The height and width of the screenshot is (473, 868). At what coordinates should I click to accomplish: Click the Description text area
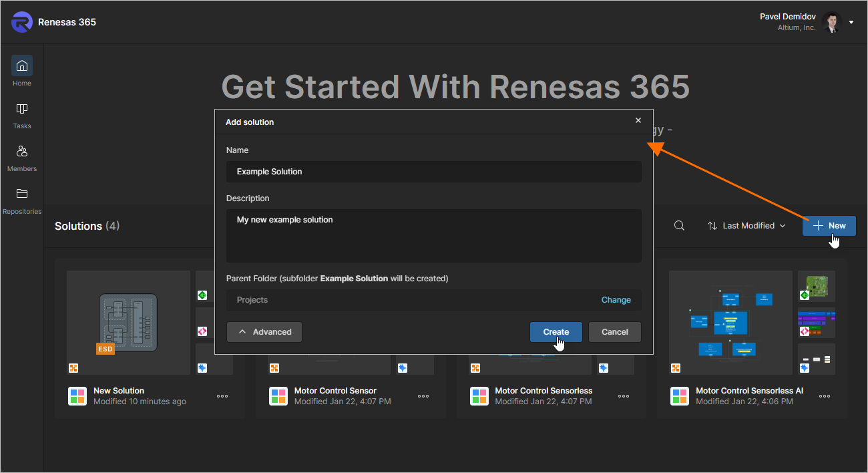pyautogui.click(x=433, y=235)
